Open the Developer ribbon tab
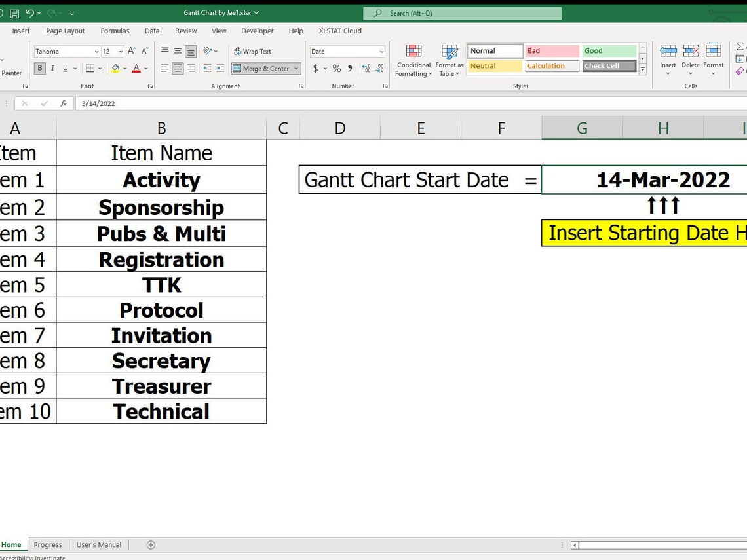The image size is (747, 560). pyautogui.click(x=257, y=31)
